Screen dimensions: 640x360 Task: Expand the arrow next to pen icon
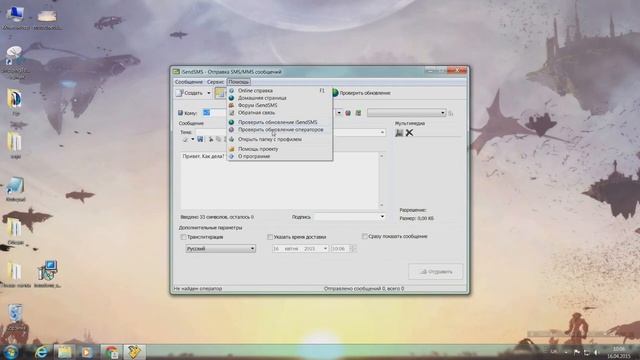coord(192,140)
